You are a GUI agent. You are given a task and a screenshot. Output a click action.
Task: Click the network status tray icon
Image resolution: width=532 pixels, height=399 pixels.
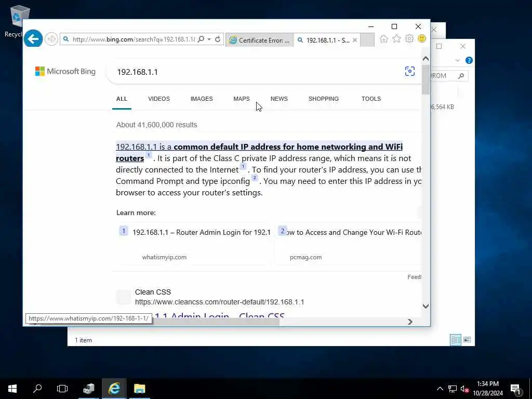[453, 389]
